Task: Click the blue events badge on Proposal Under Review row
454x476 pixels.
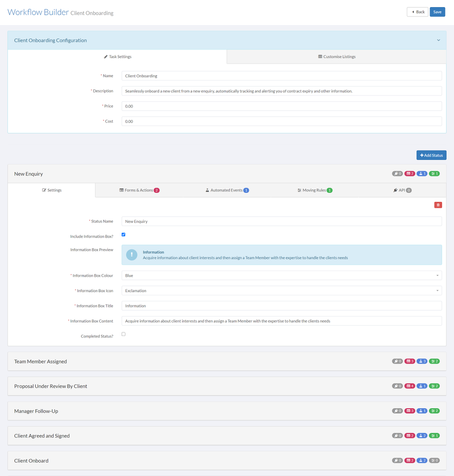Action: click(x=422, y=386)
